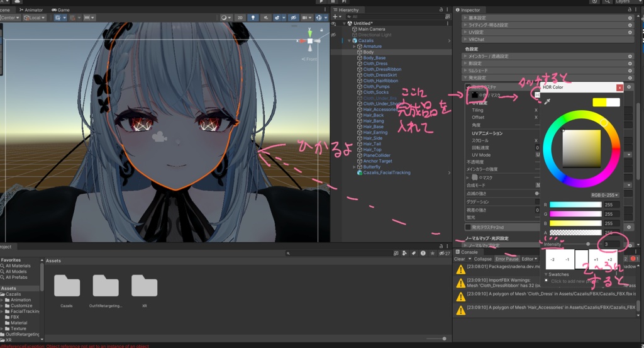Select Body object in Hierarchy

pos(368,52)
